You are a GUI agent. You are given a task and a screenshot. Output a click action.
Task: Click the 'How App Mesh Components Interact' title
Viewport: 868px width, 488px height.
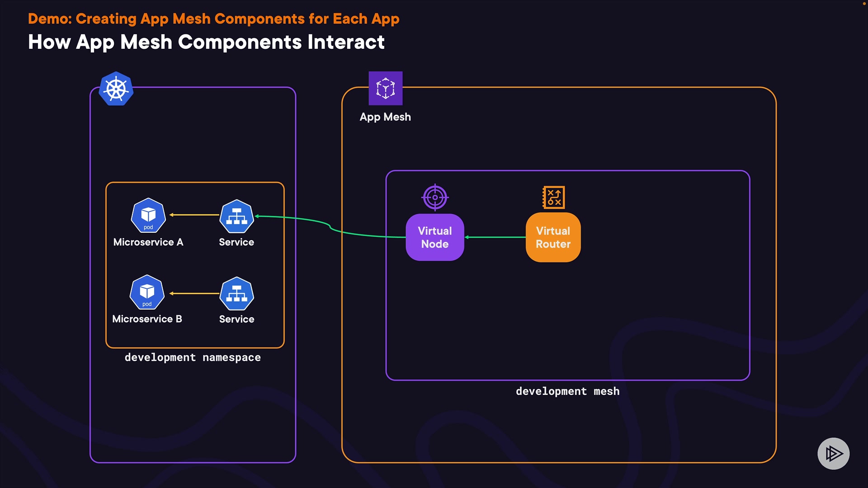click(206, 42)
